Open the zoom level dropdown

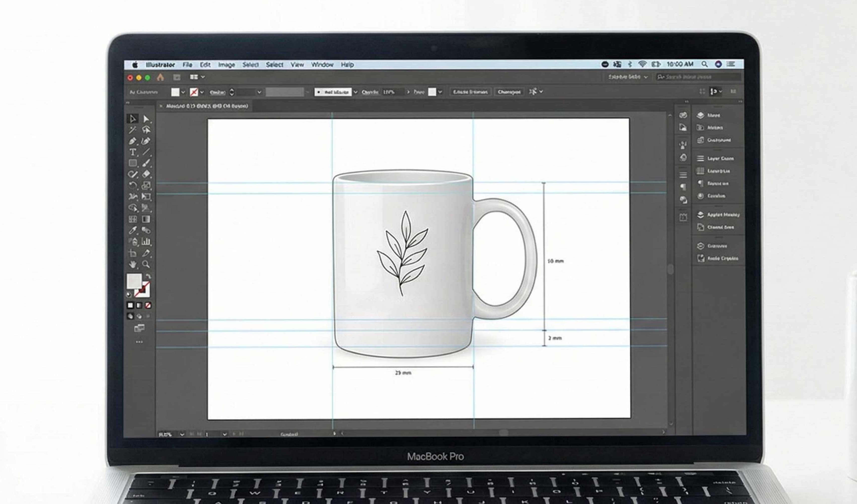[182, 434]
